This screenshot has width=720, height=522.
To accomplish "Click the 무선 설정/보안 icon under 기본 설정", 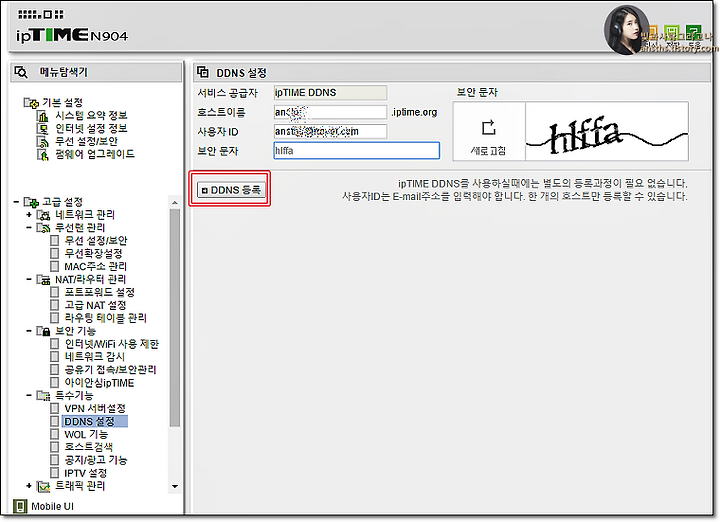I will tap(43, 141).
